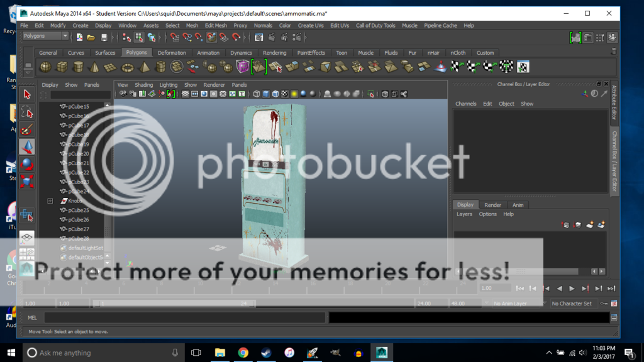Open the Tool Settings icon on status line

pos(600,38)
